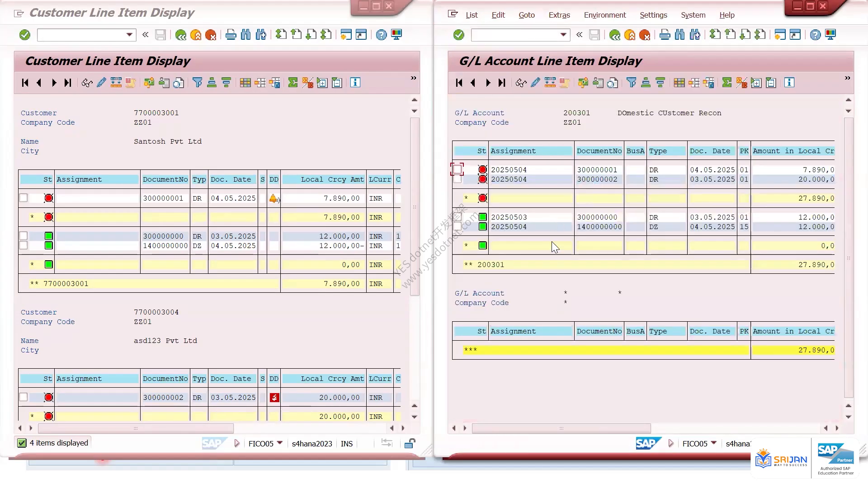This screenshot has width=868, height=488.
Task: Go to first item in Customer list toolbar
Action: tap(25, 83)
